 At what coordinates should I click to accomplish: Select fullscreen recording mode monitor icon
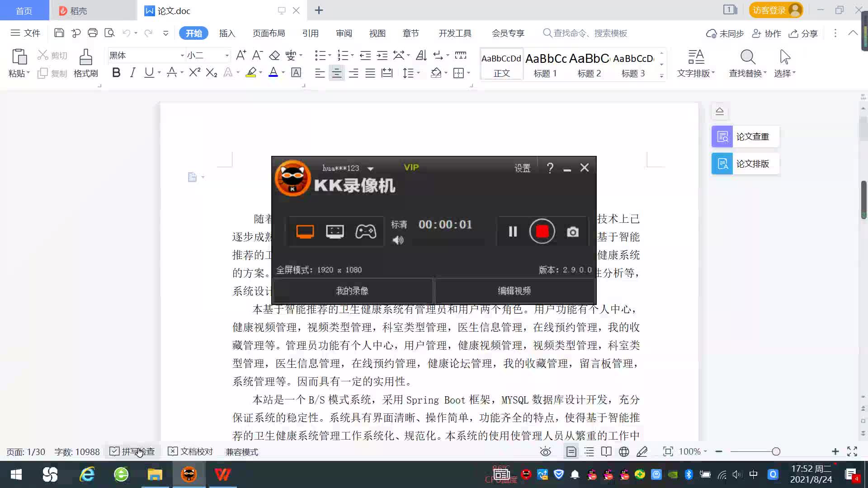pyautogui.click(x=305, y=231)
